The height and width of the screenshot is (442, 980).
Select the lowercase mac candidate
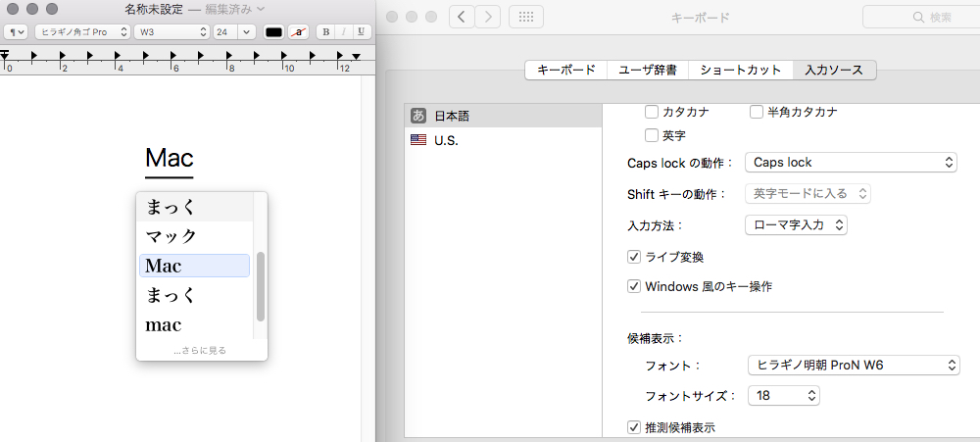pyautogui.click(x=194, y=324)
